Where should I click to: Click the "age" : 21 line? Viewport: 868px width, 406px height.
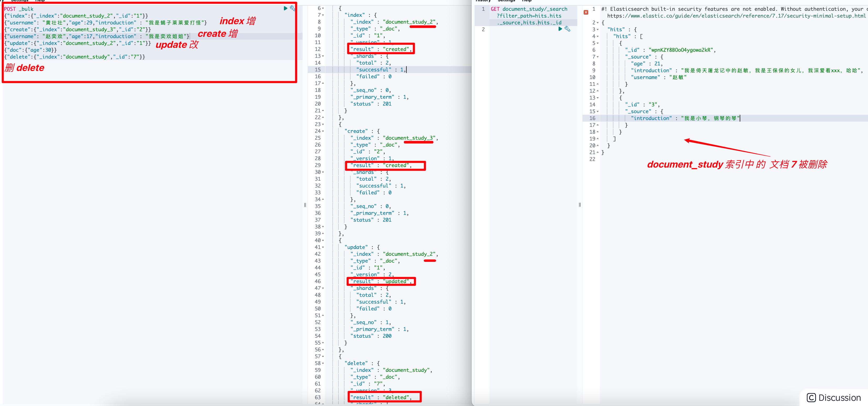click(647, 64)
